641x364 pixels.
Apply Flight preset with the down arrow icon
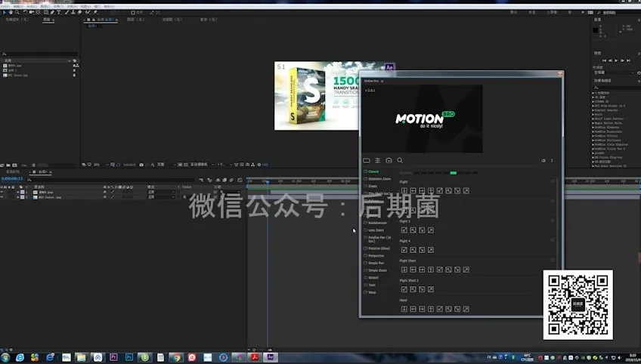pyautogui.click(x=404, y=191)
